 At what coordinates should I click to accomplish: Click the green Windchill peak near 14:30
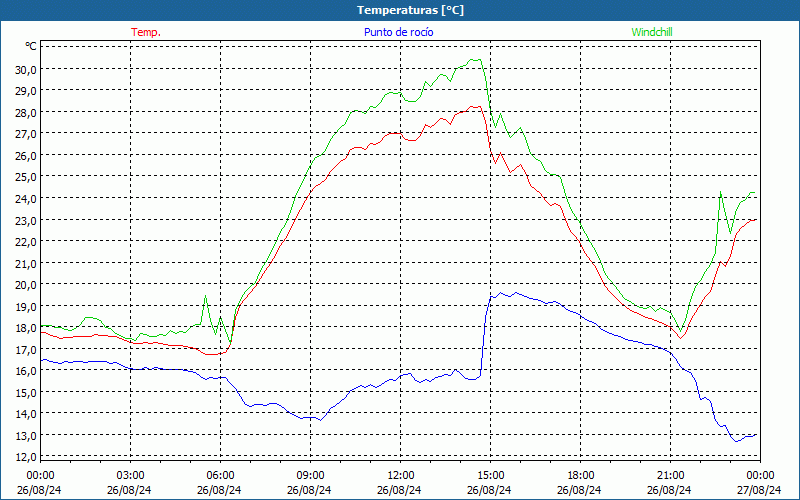coord(475,60)
